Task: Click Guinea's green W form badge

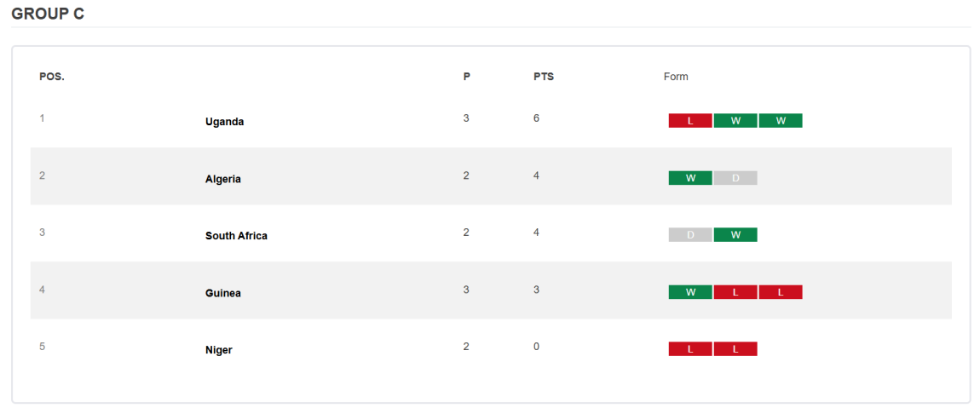Action: [690, 292]
